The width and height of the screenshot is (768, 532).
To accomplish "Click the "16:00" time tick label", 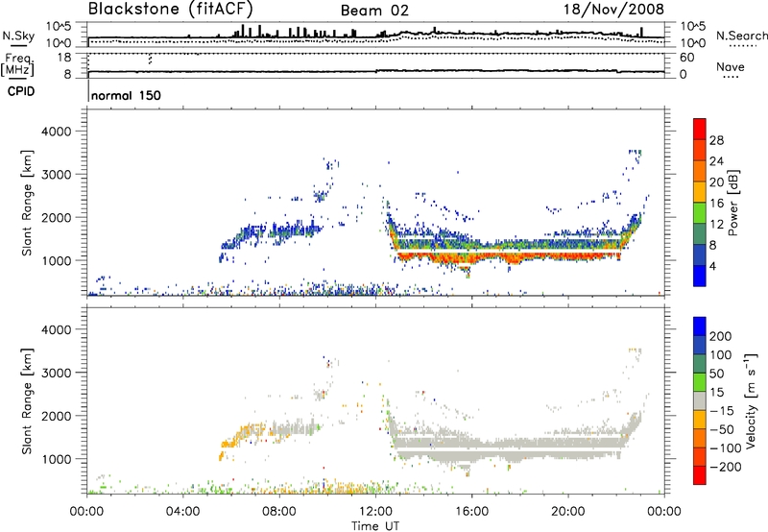I will click(x=471, y=512).
